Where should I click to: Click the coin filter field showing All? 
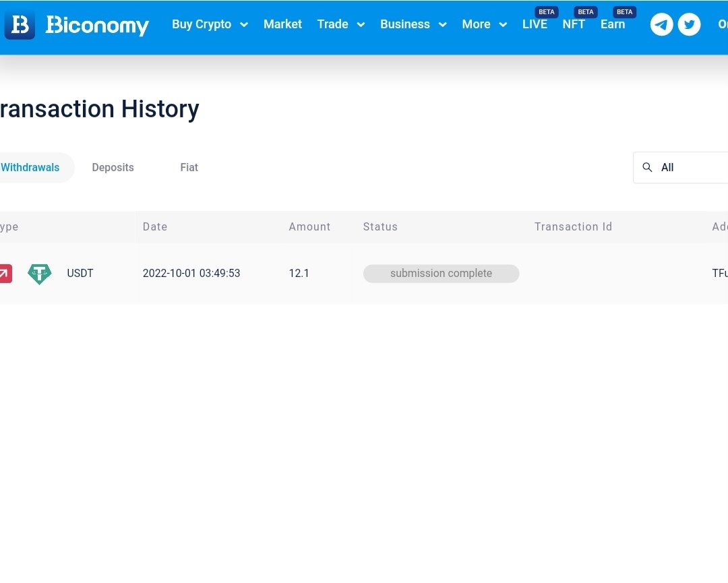click(681, 168)
